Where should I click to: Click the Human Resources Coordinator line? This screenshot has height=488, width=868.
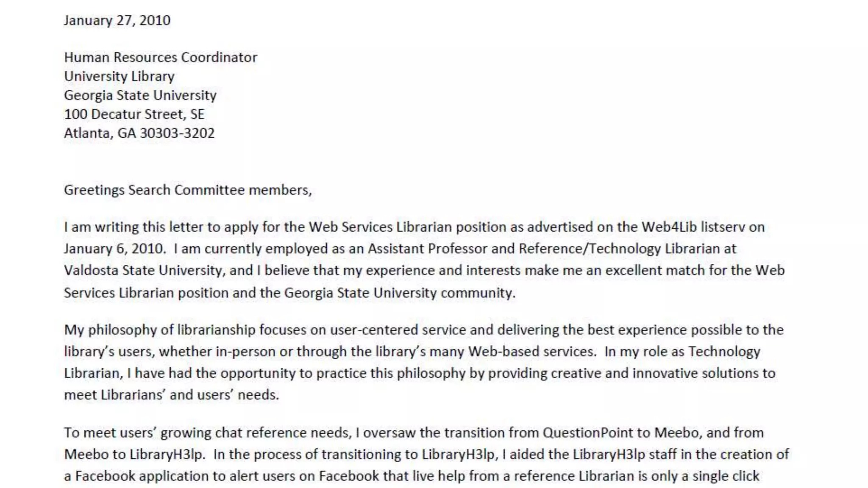click(x=160, y=57)
